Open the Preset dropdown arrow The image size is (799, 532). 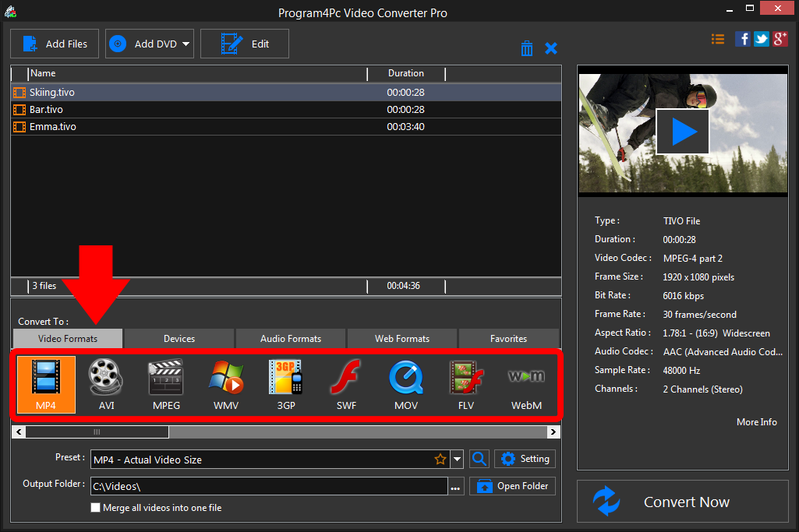pyautogui.click(x=457, y=460)
